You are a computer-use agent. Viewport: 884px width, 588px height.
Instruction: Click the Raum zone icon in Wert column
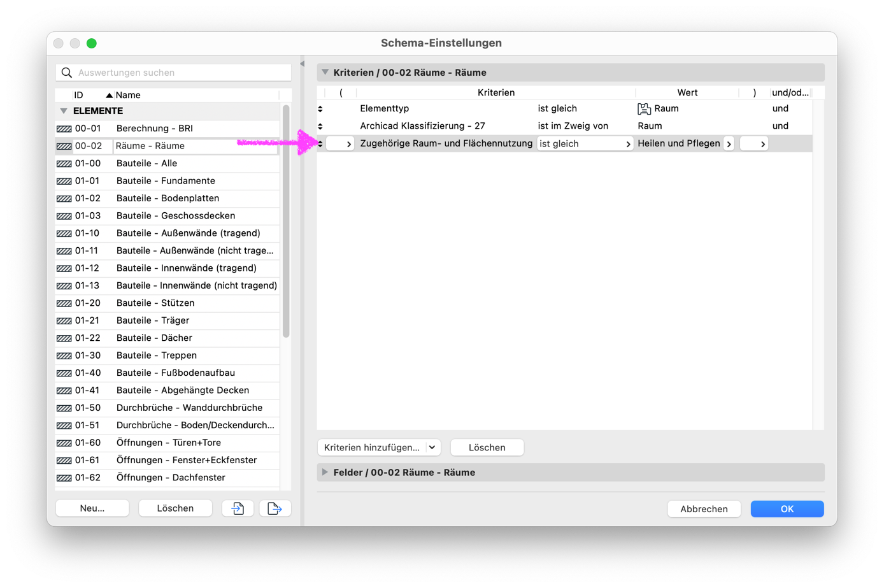click(644, 109)
